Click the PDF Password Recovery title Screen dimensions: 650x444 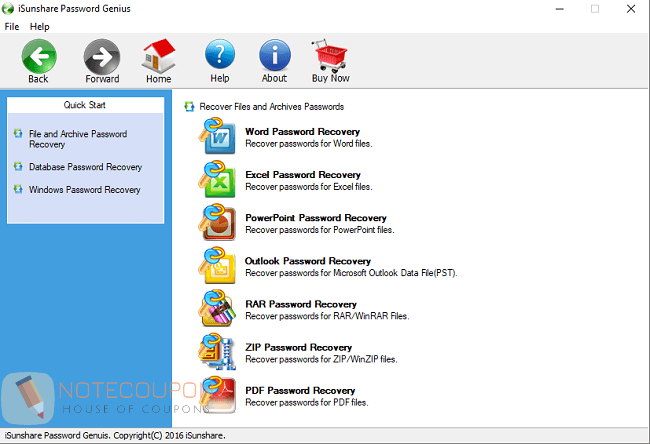[x=300, y=390]
